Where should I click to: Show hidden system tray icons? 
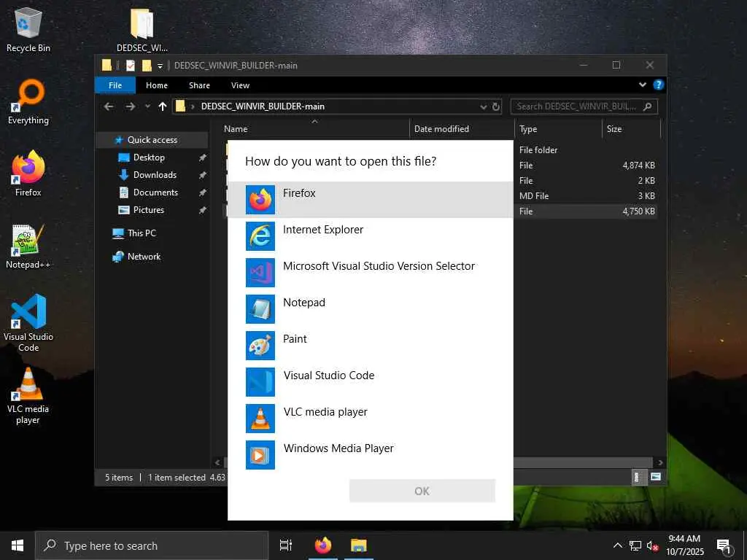[x=617, y=545]
